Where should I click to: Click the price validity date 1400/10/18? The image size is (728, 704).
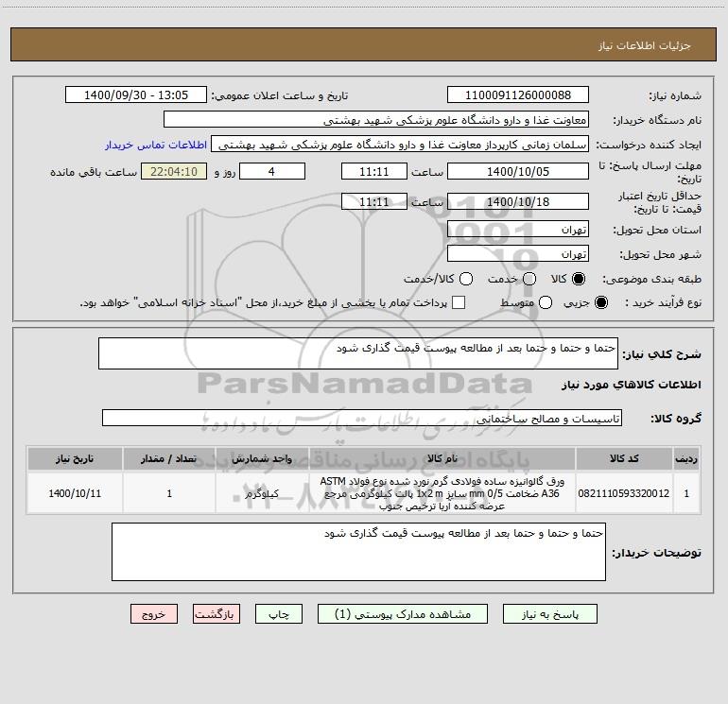pyautogui.click(x=518, y=201)
